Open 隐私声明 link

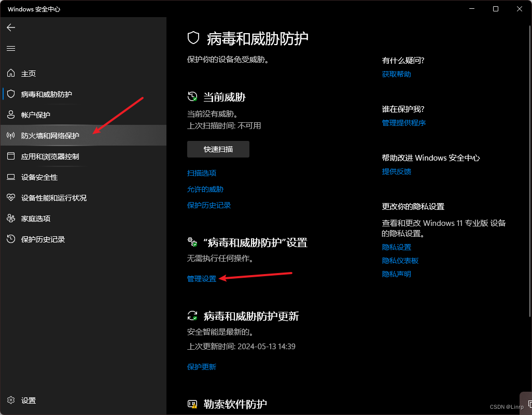396,274
